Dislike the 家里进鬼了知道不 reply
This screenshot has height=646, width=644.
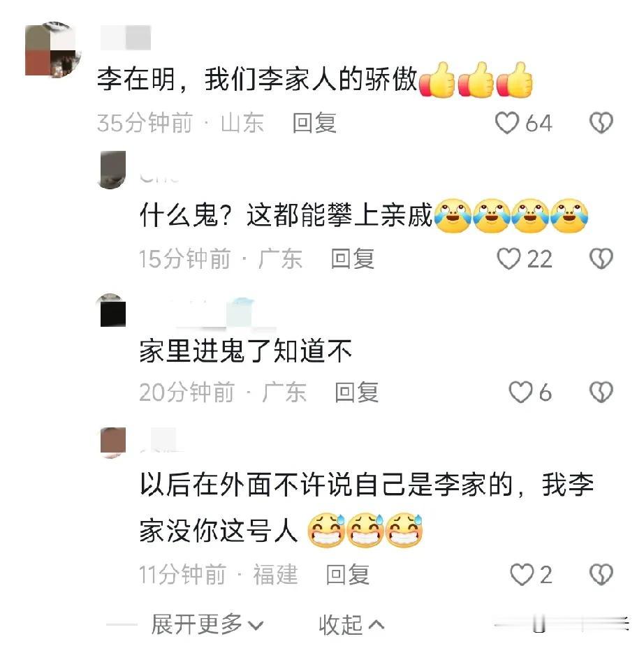(x=601, y=392)
